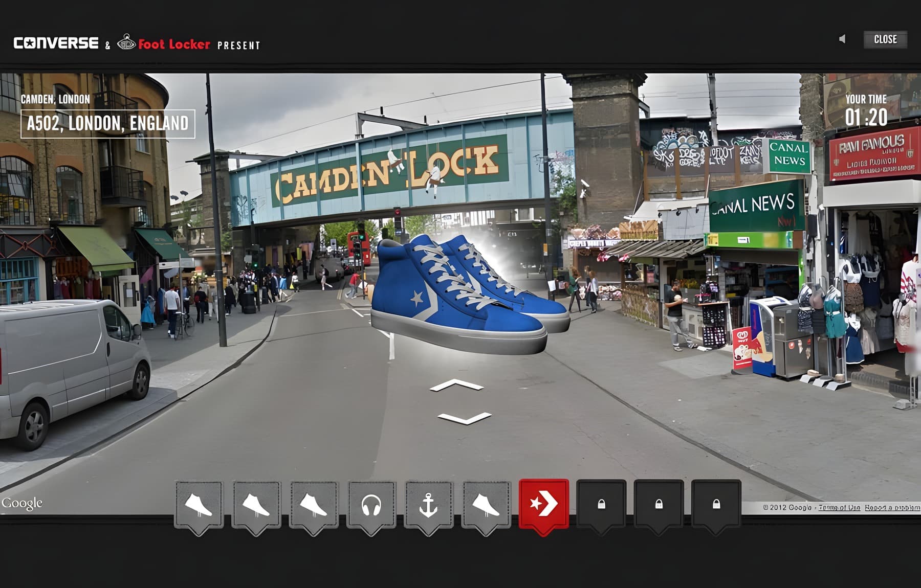The image size is (921, 588).
Task: Open the anchor badge
Action: [428, 506]
